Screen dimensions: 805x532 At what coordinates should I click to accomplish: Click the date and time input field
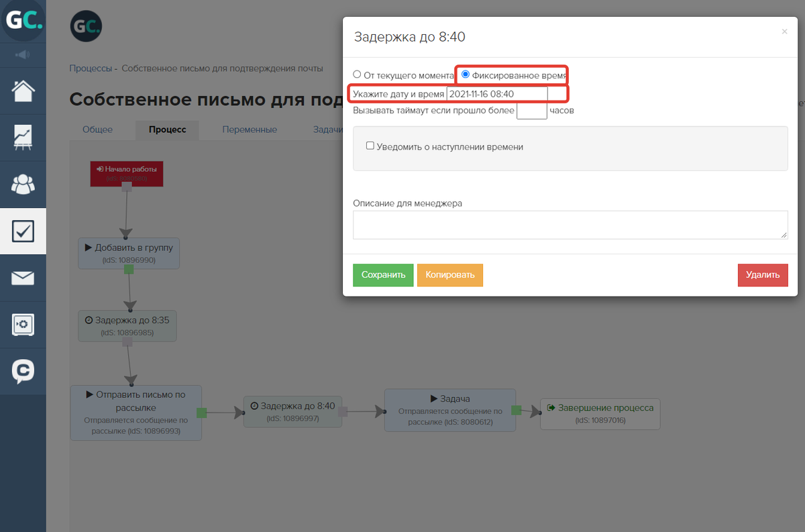click(497, 94)
